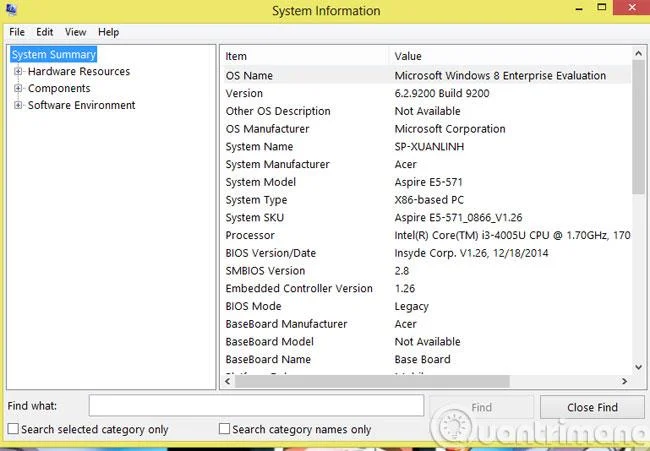Click the Close Find button
The height and width of the screenshot is (451, 650).
pos(592,407)
